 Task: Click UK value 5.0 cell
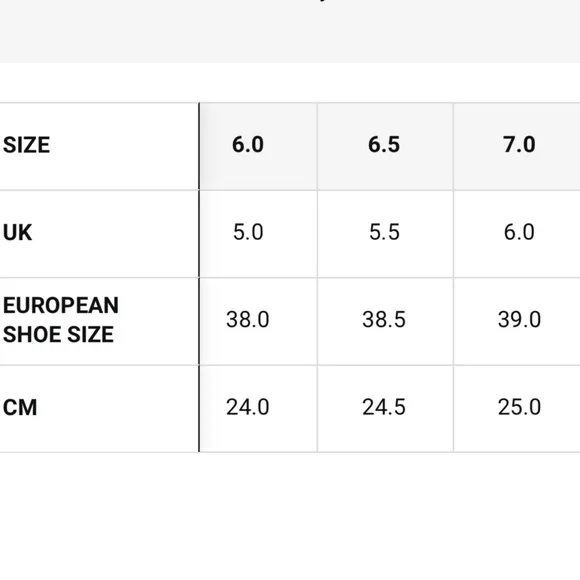258,234
